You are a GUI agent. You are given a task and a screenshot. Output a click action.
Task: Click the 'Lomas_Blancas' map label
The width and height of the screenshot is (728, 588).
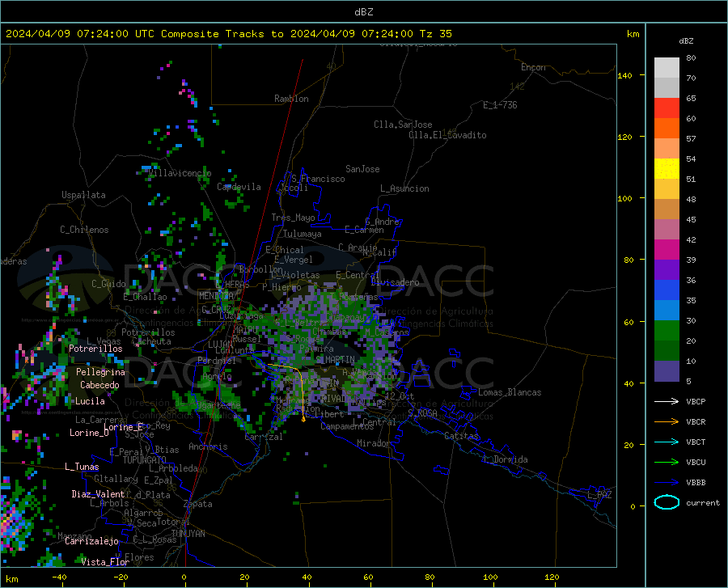[510, 392]
